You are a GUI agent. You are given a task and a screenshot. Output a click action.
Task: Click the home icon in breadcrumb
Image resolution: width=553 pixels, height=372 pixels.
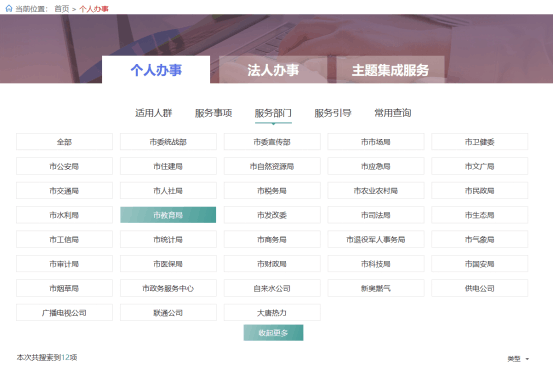tap(9, 8)
